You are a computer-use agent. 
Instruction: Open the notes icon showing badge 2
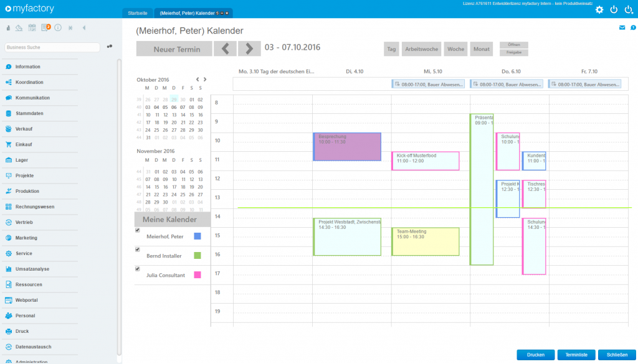tap(44, 27)
